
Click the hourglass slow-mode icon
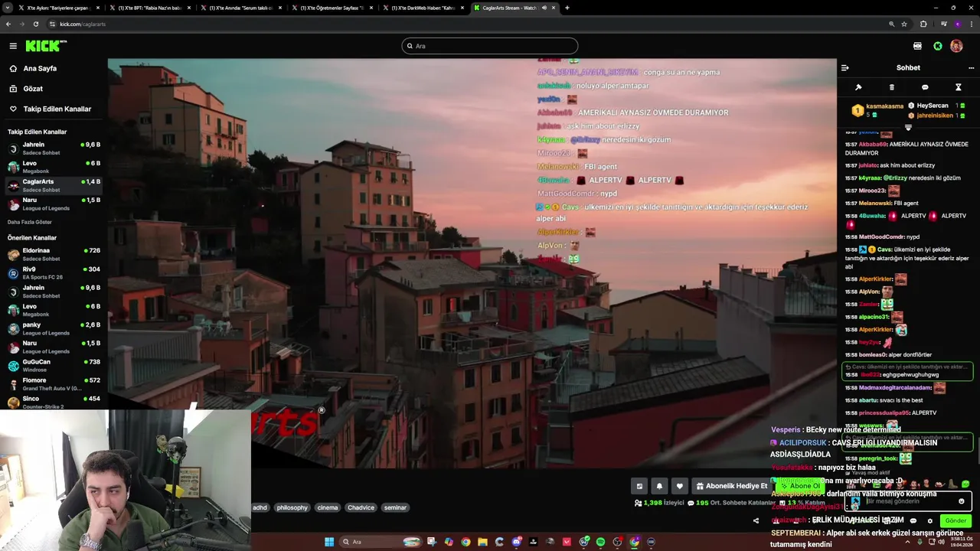[958, 87]
